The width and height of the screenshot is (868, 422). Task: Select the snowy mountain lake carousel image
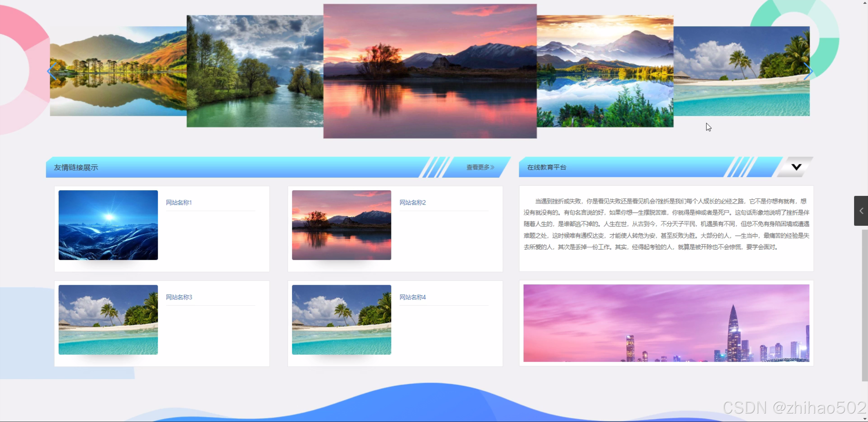coord(605,71)
